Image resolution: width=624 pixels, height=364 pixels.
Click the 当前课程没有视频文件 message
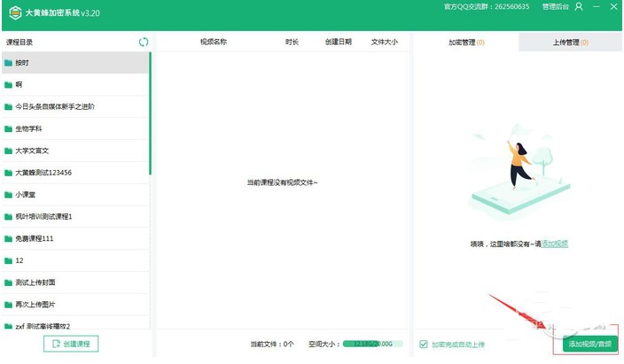[x=282, y=182]
